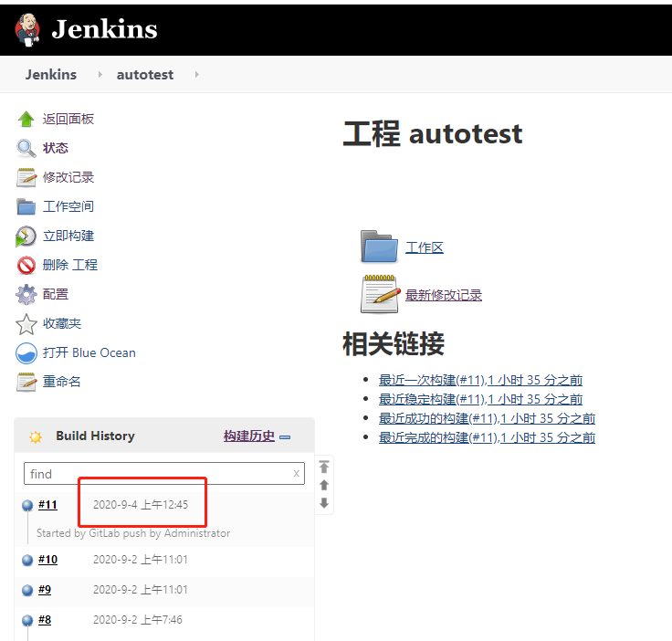The width and height of the screenshot is (672, 641).
Task: Open build #8
Action: 45,620
